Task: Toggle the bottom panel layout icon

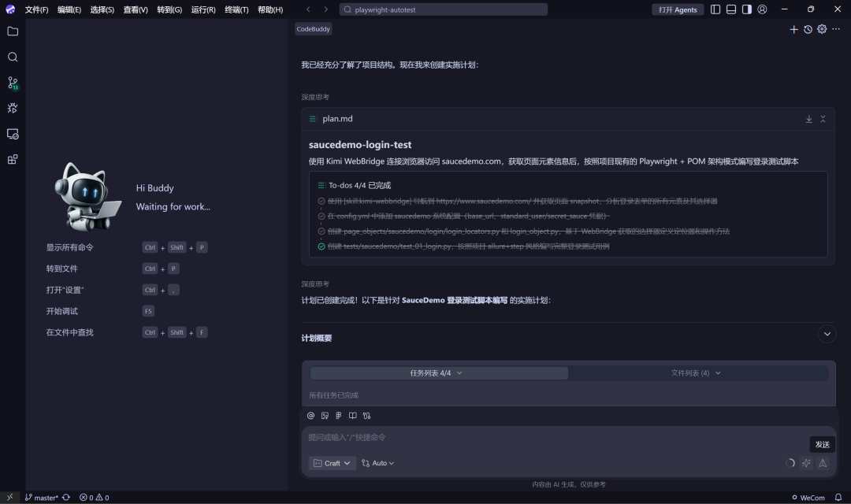Action: (x=731, y=9)
